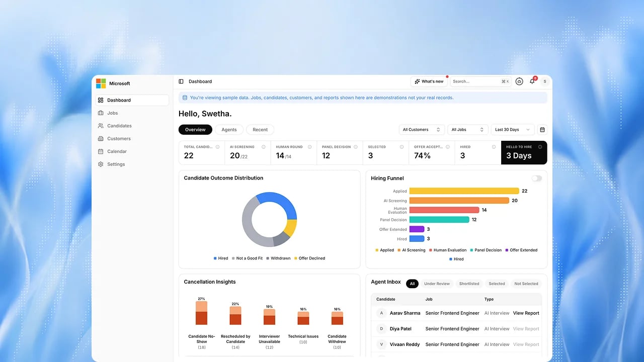Filter Agent Inbox by Not Selected
This screenshot has width=644, height=362.
[x=526, y=284]
